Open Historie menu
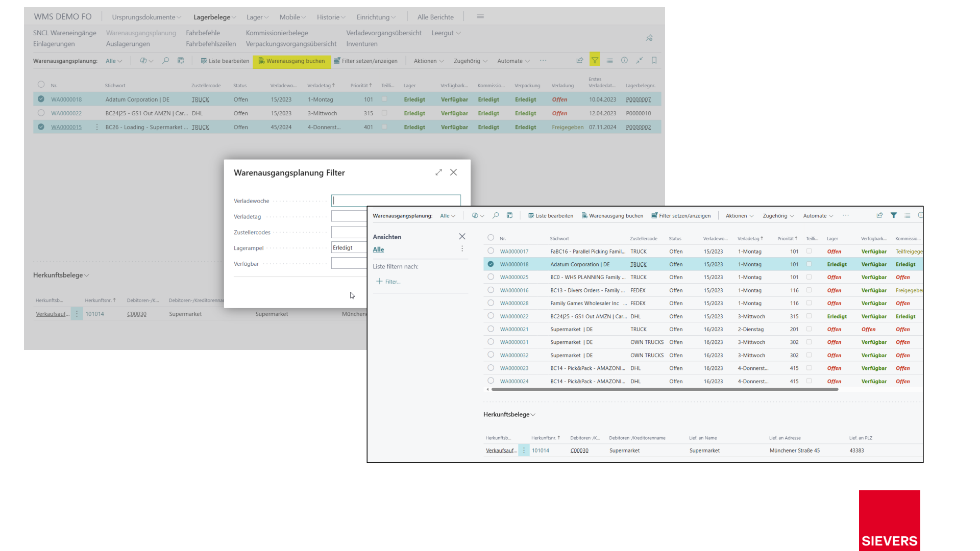 331,17
